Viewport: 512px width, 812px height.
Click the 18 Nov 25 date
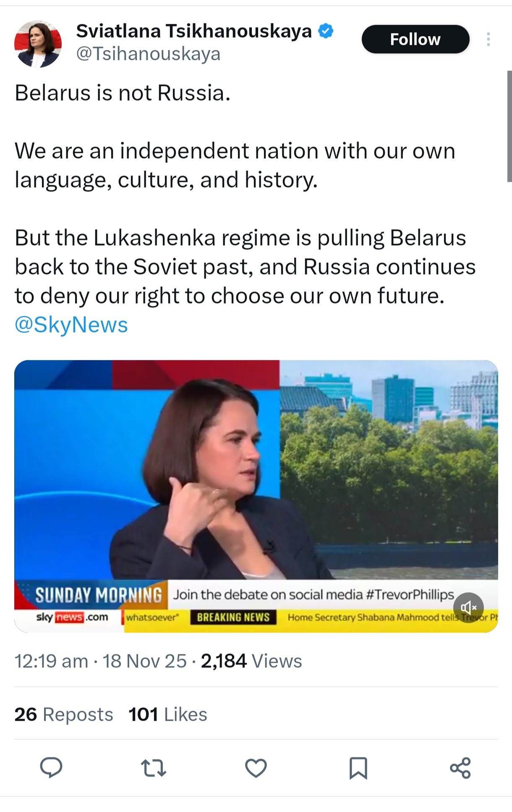tap(145, 661)
